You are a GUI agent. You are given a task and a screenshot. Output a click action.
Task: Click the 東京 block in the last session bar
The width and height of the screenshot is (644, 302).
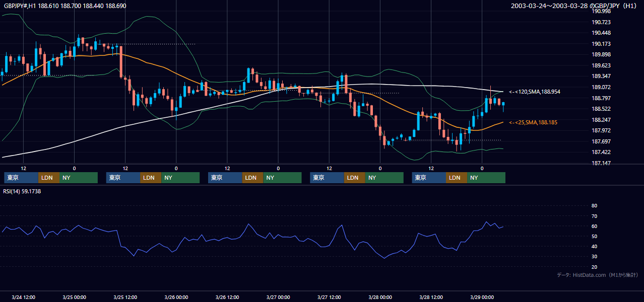click(429, 178)
